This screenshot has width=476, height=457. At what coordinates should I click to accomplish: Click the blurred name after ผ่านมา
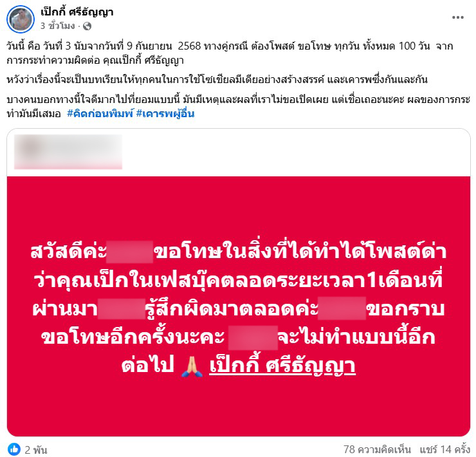[122, 309]
